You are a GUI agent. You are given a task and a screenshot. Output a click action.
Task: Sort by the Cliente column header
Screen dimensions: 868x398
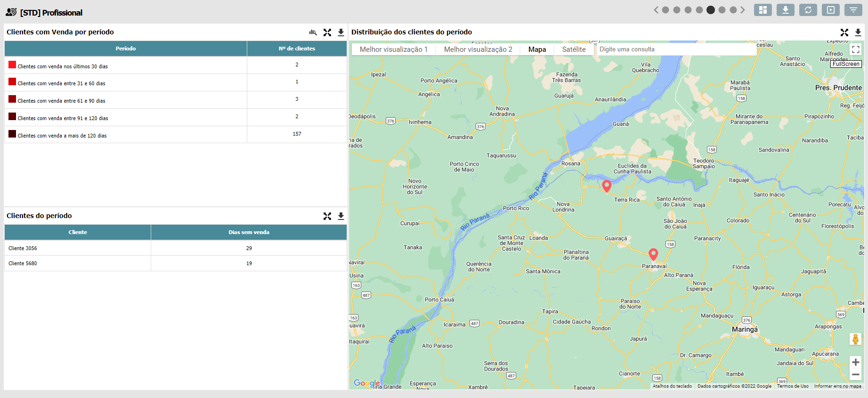tap(78, 232)
